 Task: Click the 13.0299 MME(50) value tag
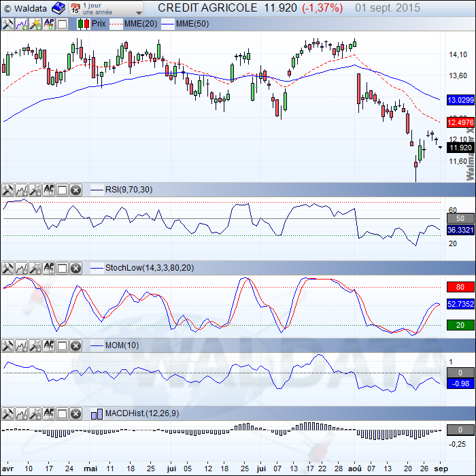coord(460,100)
